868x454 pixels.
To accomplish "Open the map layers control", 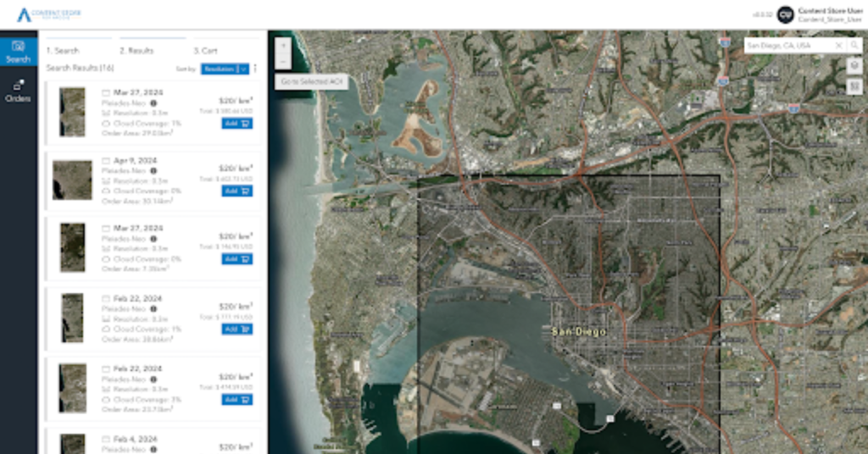I will coord(854,65).
